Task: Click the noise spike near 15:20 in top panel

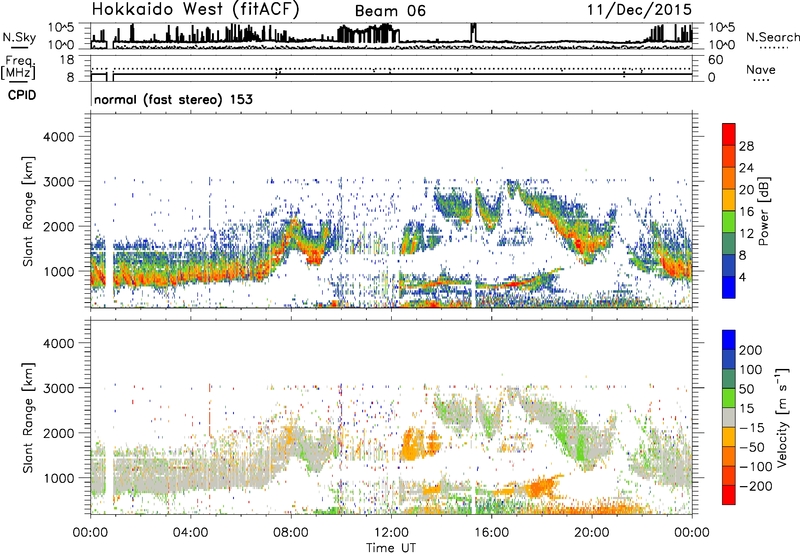Action: tap(473, 33)
